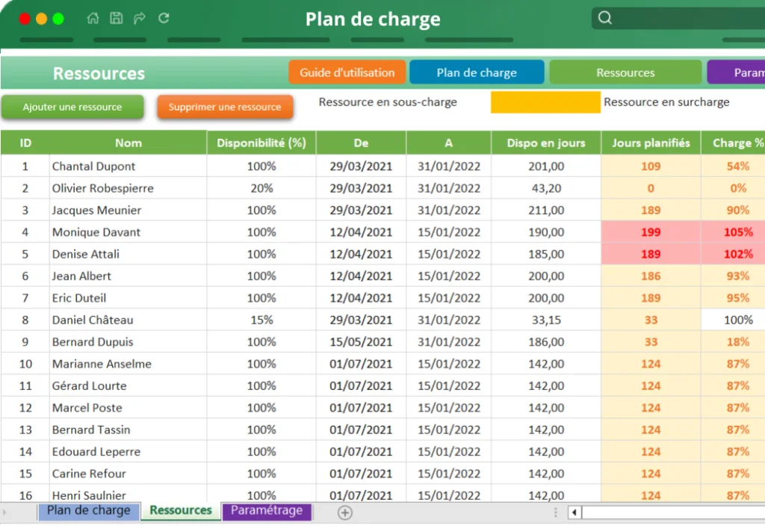The image size is (765, 532).
Task: Open the Guide d'utilisation button
Action: click(347, 72)
